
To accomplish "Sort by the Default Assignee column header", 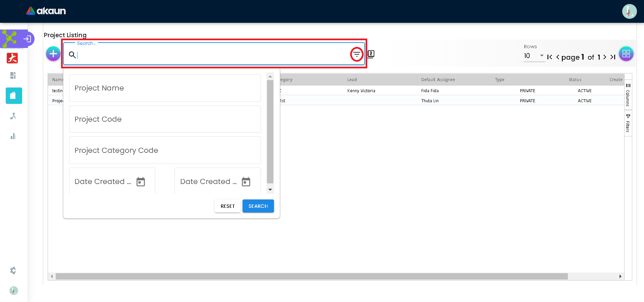I will (438, 80).
